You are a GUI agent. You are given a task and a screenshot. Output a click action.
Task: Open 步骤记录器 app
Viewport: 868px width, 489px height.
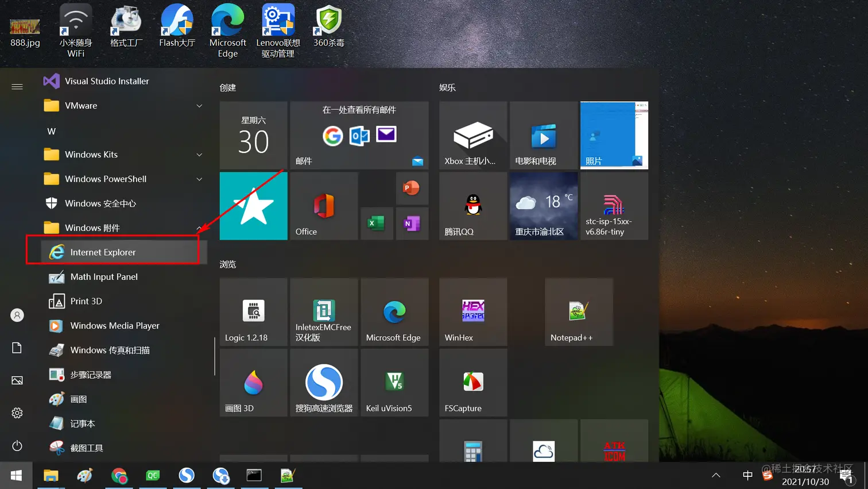coord(123,375)
